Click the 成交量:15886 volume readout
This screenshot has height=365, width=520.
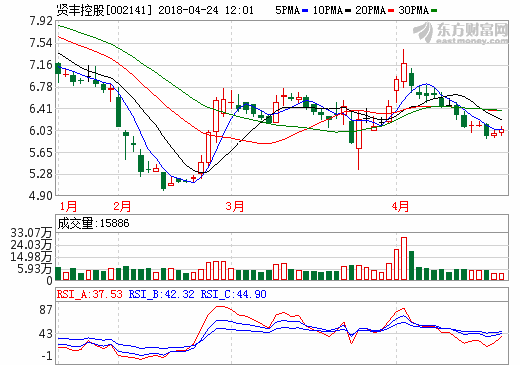tap(93, 223)
